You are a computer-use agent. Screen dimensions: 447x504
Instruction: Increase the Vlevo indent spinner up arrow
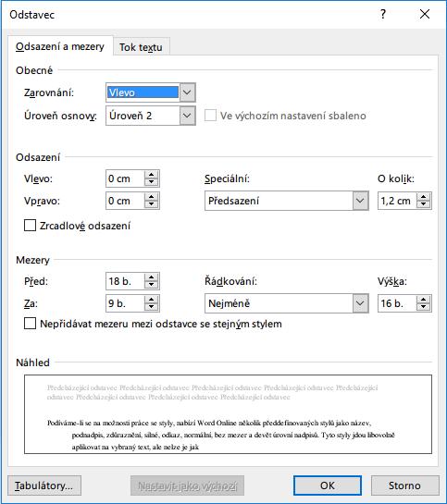tap(151, 175)
